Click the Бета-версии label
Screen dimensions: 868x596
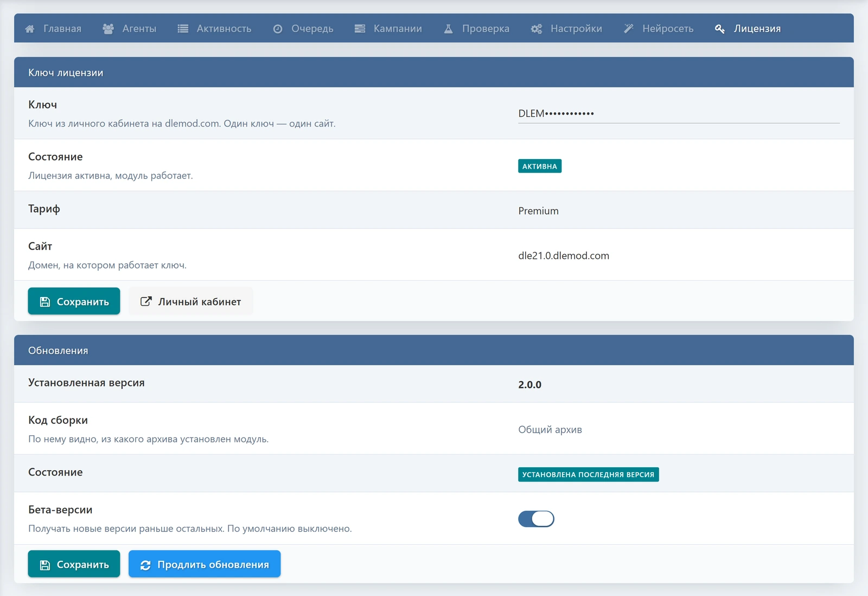tap(60, 510)
